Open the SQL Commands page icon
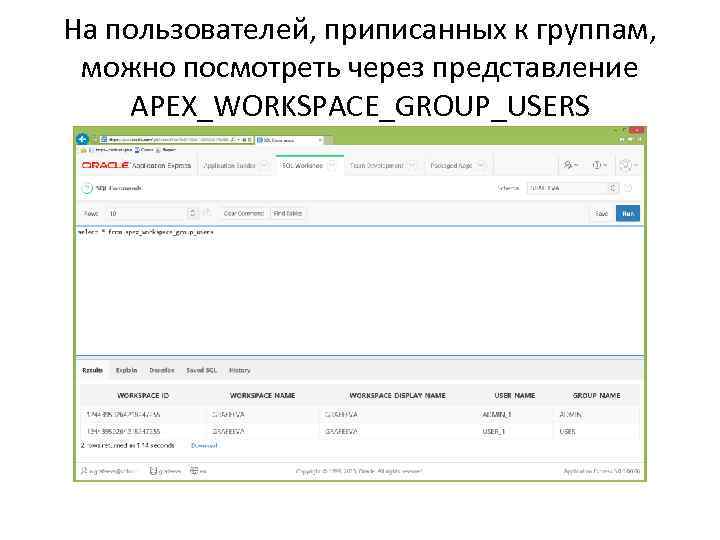The image size is (720, 540). pos(87,188)
